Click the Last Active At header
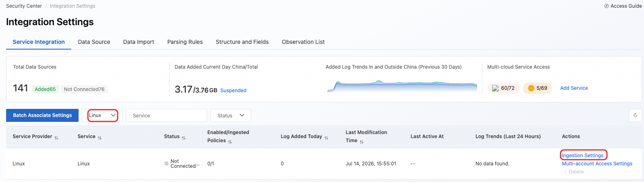The image size is (644, 182). [427, 136]
